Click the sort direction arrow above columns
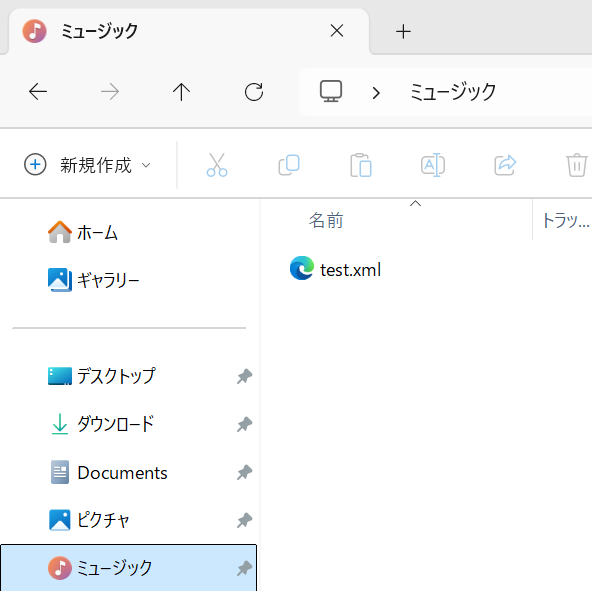Image resolution: width=592 pixels, height=591 pixels. point(415,204)
